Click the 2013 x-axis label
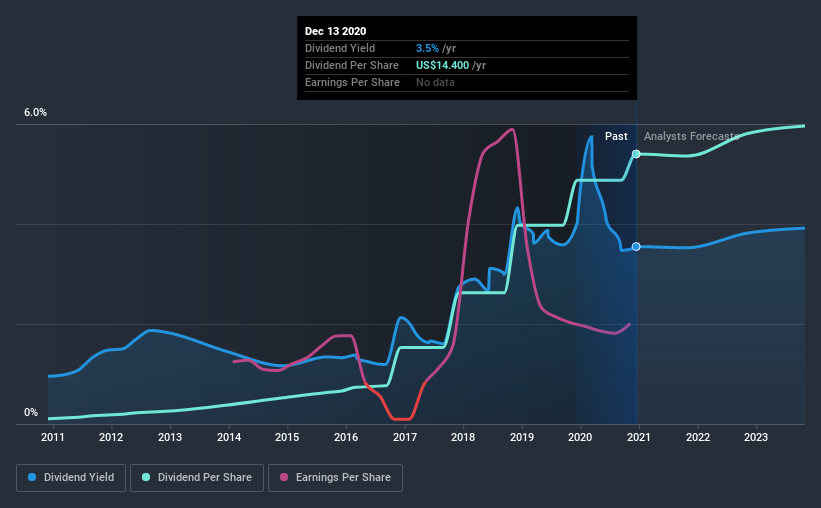This screenshot has width=821, height=508. (170, 437)
